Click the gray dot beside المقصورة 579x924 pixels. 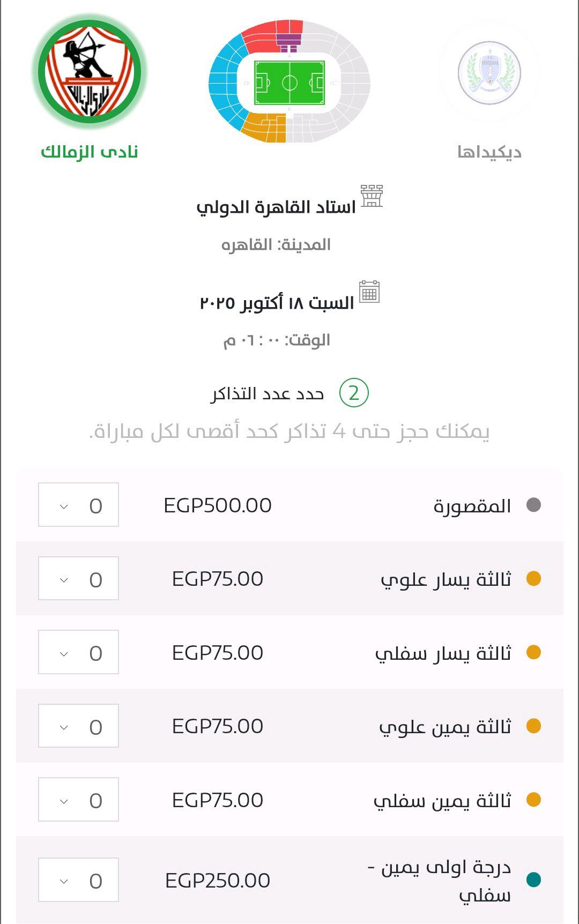[x=533, y=505]
